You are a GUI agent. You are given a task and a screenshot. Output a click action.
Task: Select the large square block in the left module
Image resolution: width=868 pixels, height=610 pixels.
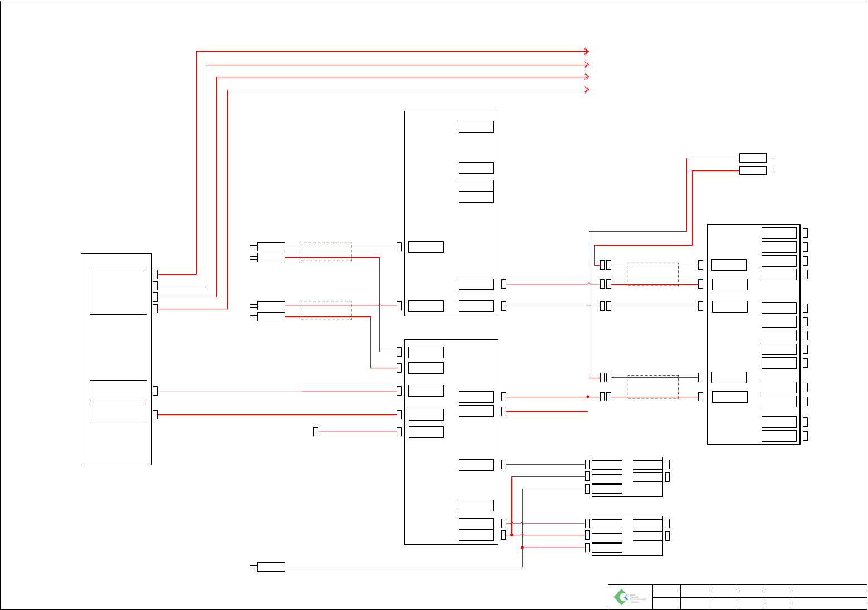(118, 292)
